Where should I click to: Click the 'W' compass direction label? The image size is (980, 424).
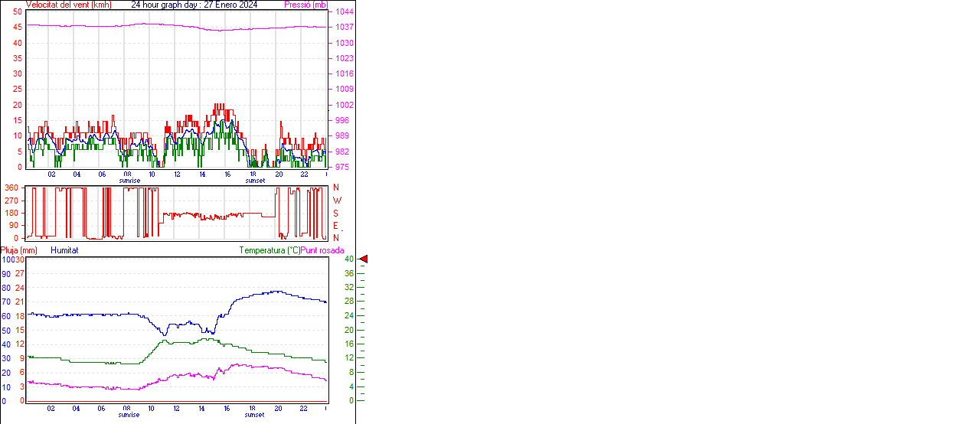click(336, 201)
